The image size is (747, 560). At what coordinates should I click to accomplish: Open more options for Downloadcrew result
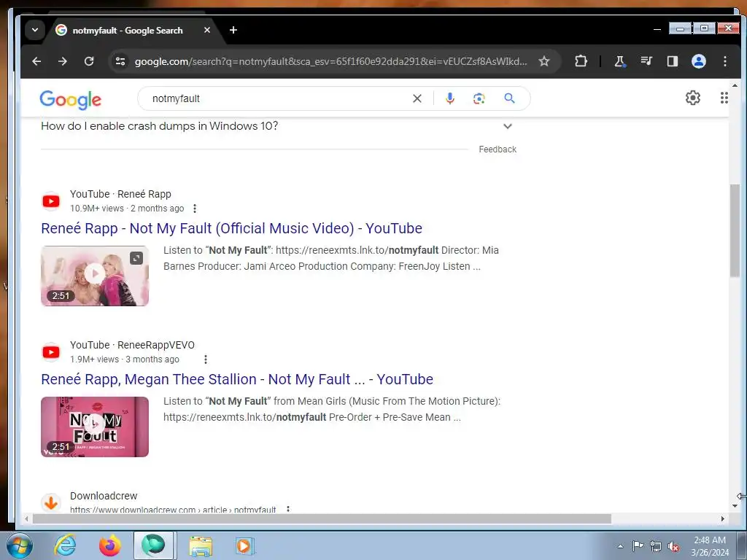(287, 510)
